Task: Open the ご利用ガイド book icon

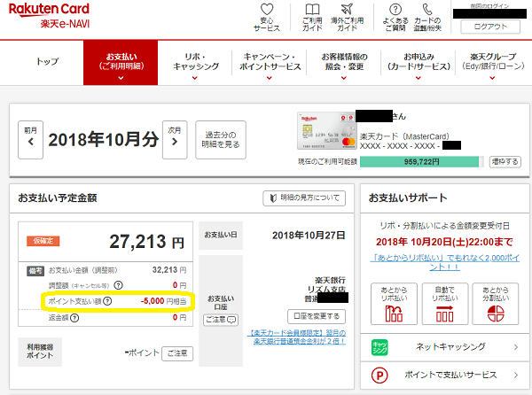Action: point(312,10)
